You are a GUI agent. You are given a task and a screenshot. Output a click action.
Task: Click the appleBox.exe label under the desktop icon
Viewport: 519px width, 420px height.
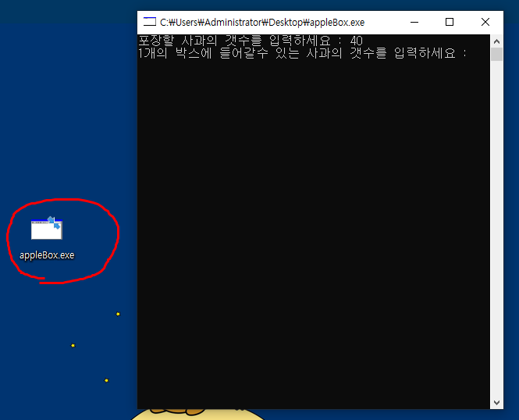(x=47, y=255)
